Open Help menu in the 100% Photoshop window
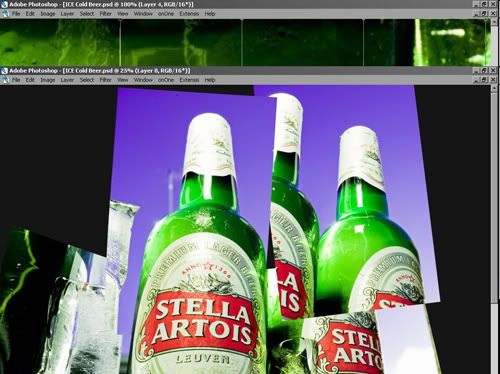The height and width of the screenshot is (374, 500). [x=210, y=14]
